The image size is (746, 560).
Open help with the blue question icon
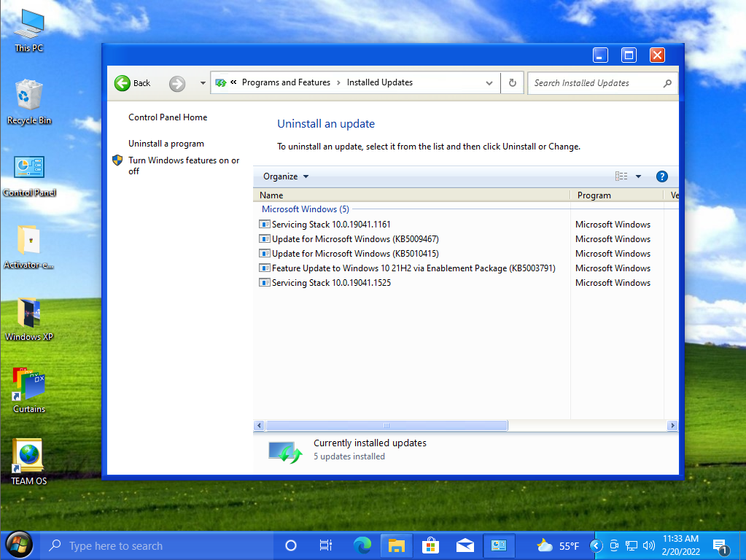click(662, 176)
